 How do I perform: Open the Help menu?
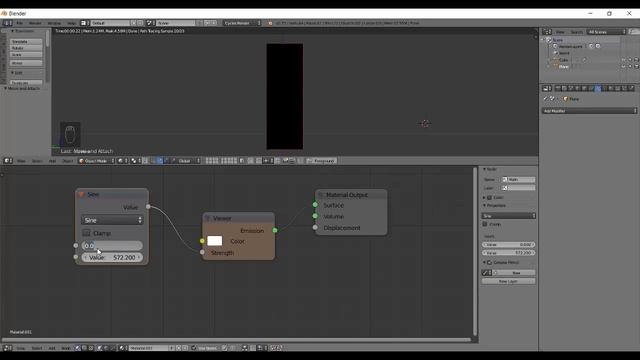coord(71,23)
